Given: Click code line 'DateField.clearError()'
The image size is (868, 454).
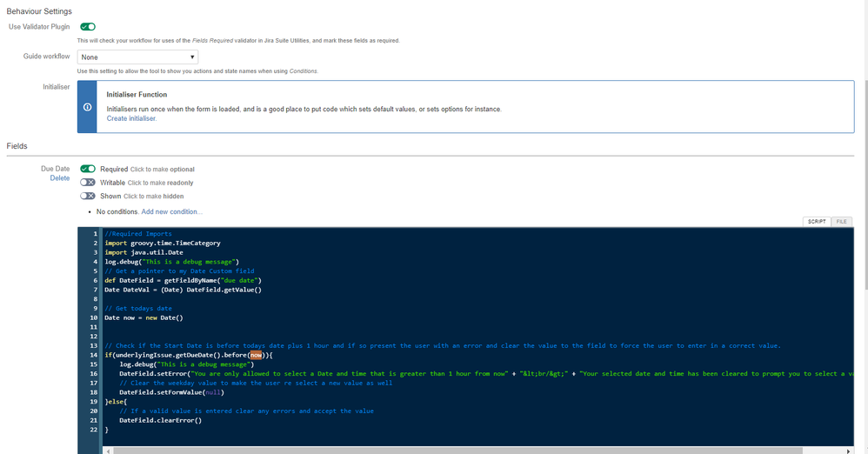Looking at the screenshot, I should point(161,420).
